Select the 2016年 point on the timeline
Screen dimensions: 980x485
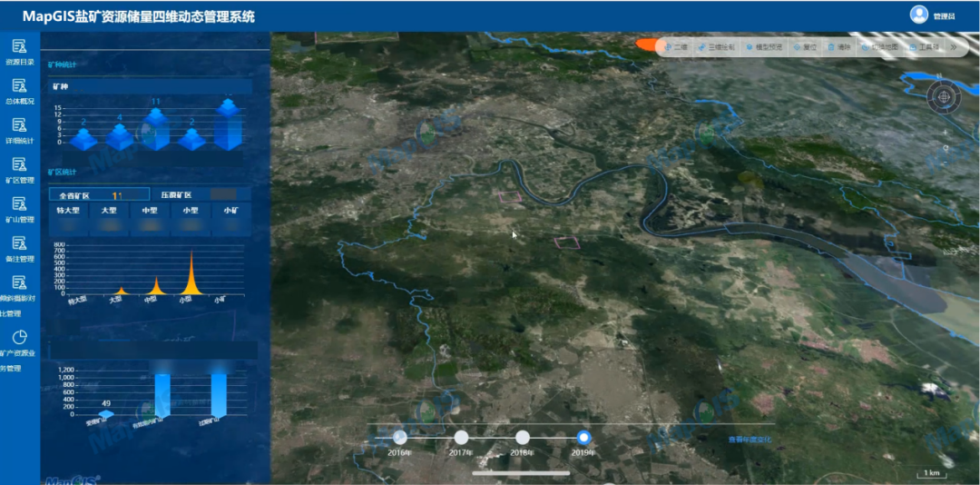(399, 438)
